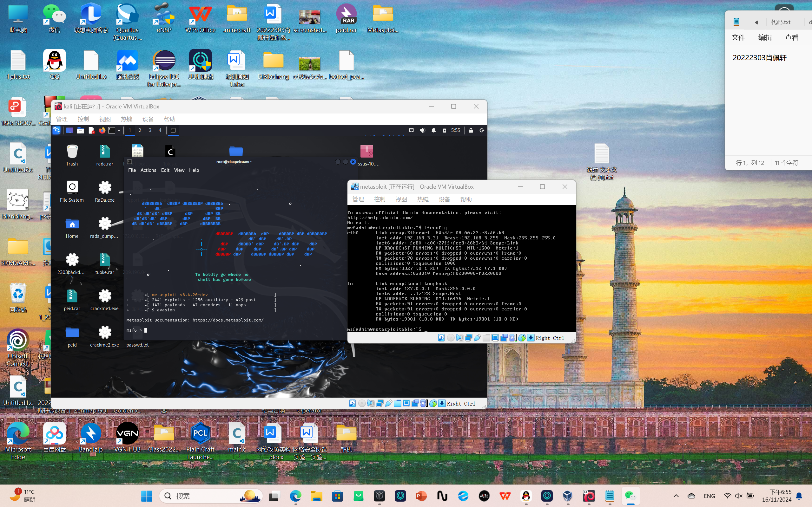Open Actions menu in Kali terminal
812x507 pixels.
148,170
